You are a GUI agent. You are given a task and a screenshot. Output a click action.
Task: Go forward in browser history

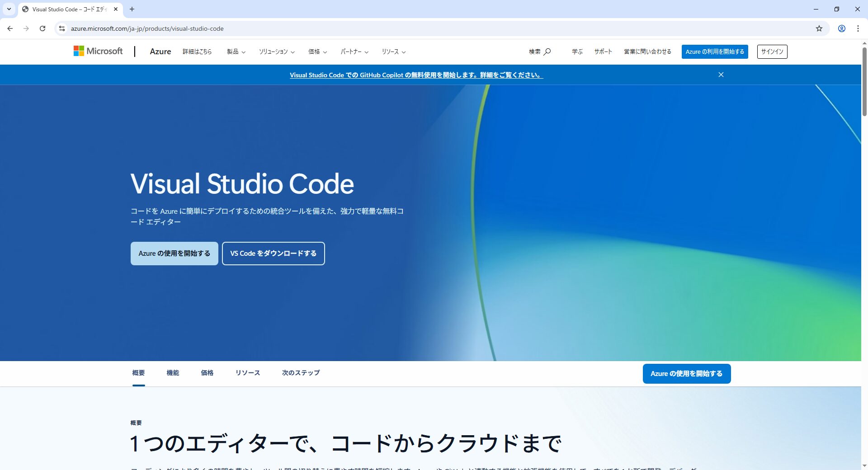click(26, 28)
